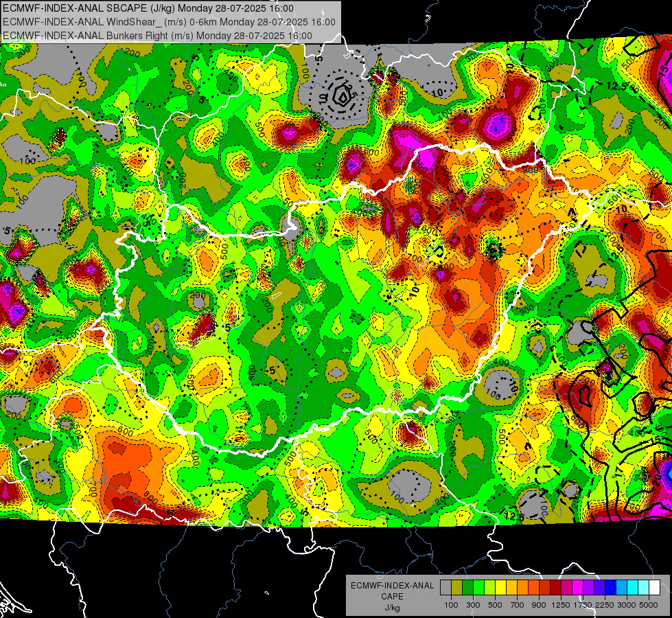Click the legend title ECMWF-INDEX-ANAL
This screenshot has height=618, width=672.
(393, 586)
